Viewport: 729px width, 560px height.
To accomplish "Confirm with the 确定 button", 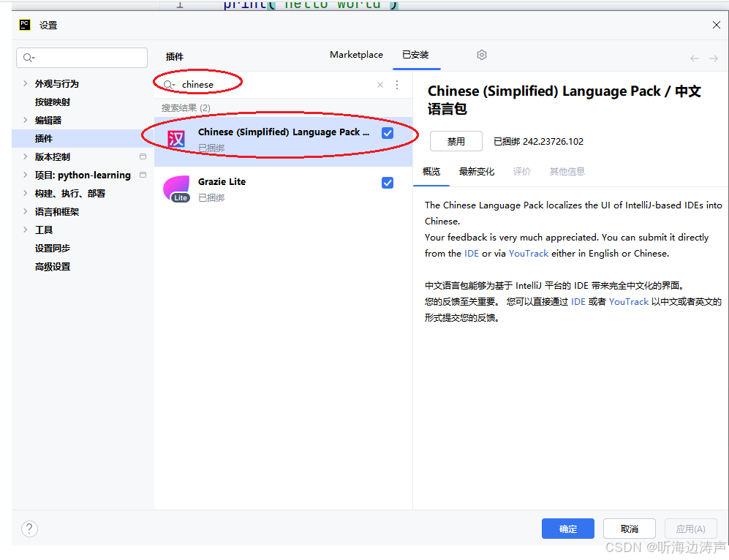I will (x=567, y=529).
